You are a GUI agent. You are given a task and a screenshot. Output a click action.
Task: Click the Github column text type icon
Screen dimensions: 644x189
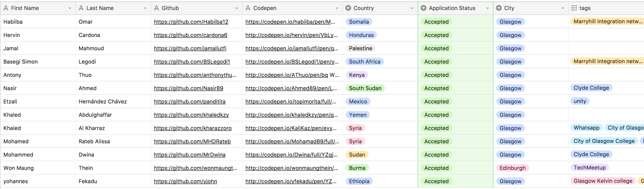pyautogui.click(x=156, y=8)
